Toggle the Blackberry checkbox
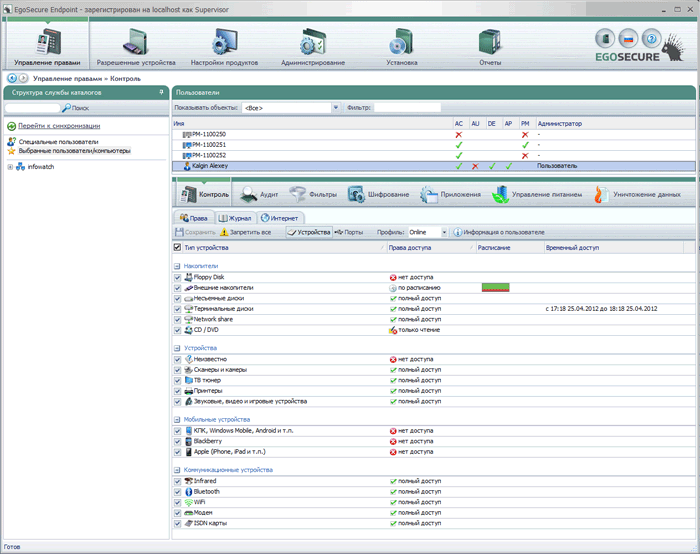The width and height of the screenshot is (700, 554). (x=177, y=442)
